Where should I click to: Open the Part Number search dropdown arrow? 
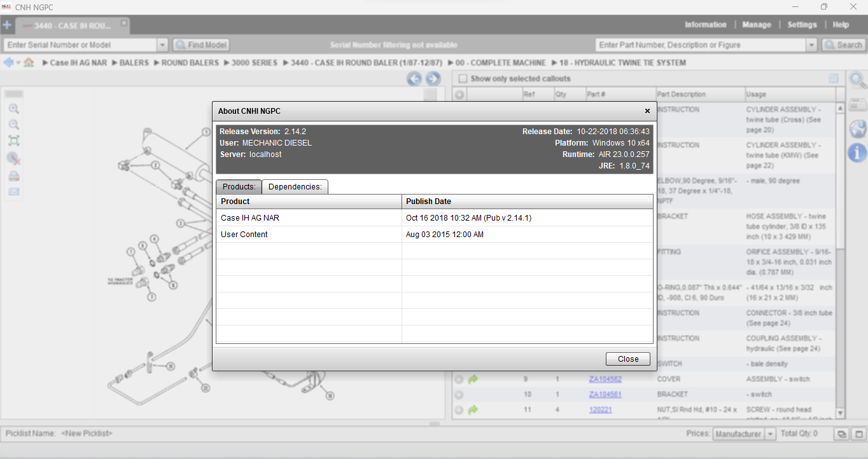click(811, 45)
